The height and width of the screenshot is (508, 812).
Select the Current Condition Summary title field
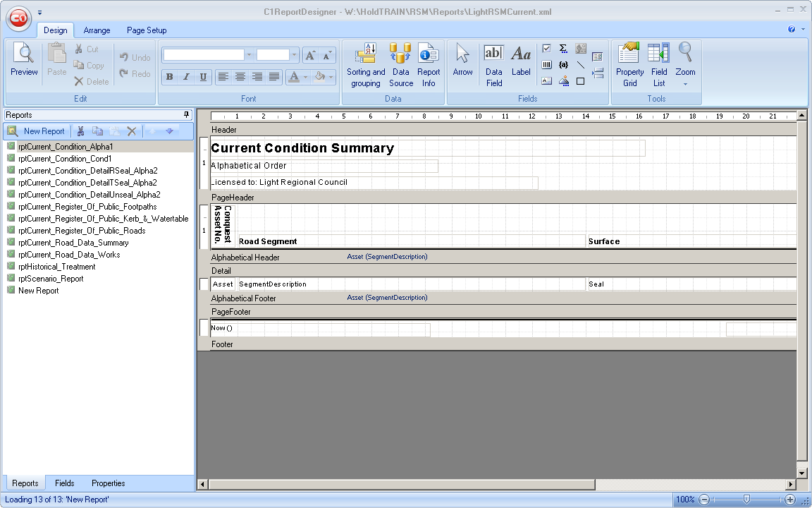click(428, 147)
